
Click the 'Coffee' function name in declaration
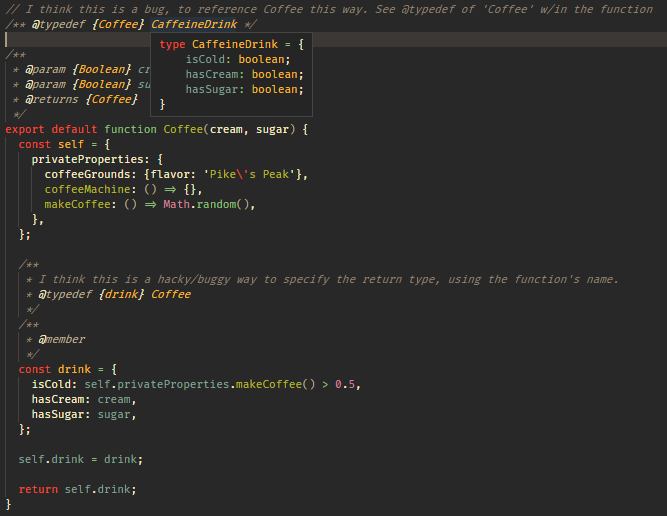(x=183, y=129)
